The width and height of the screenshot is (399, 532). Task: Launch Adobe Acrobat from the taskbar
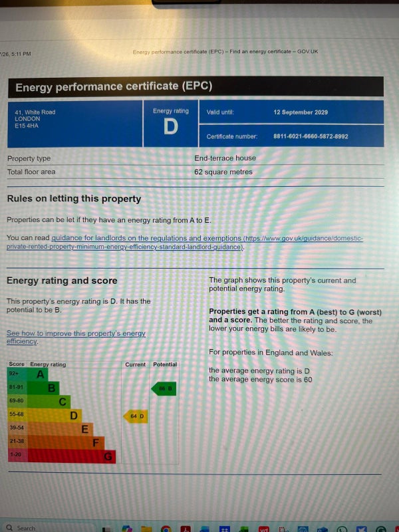pyautogui.click(x=186, y=529)
